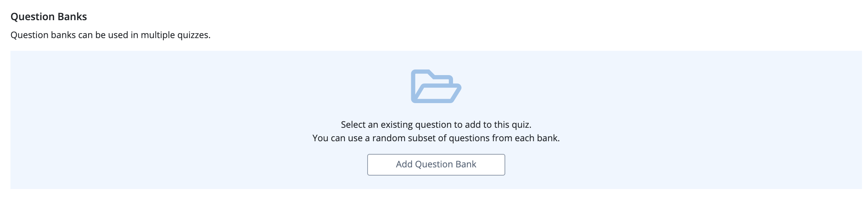Open the question bank picker via Add button
868x198 pixels.
pyautogui.click(x=436, y=164)
